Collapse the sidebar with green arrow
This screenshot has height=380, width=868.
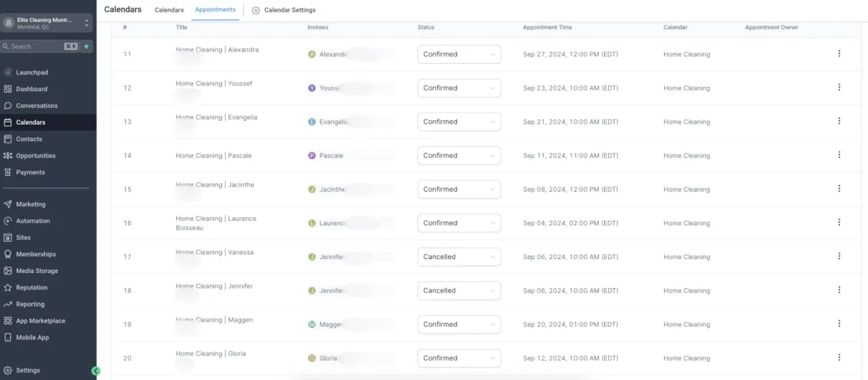95,371
